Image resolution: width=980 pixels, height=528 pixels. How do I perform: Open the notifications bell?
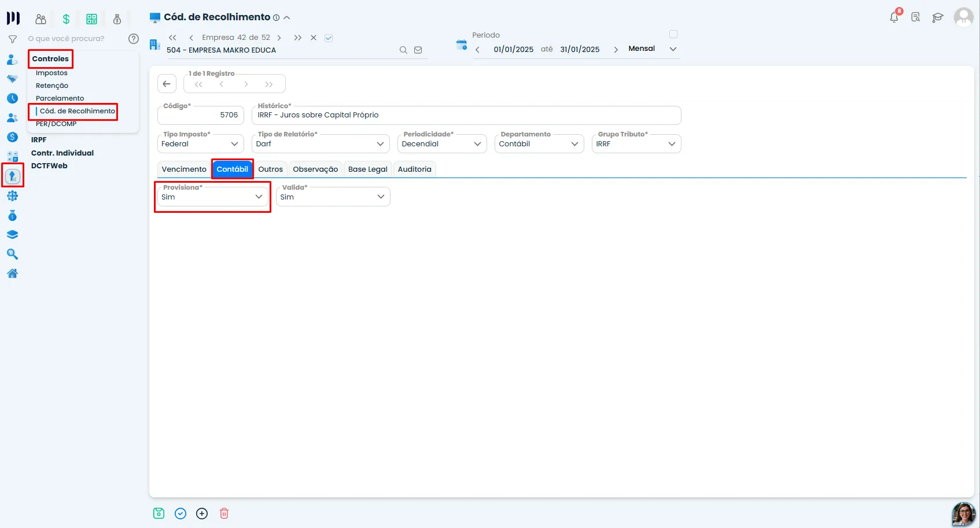click(x=894, y=17)
